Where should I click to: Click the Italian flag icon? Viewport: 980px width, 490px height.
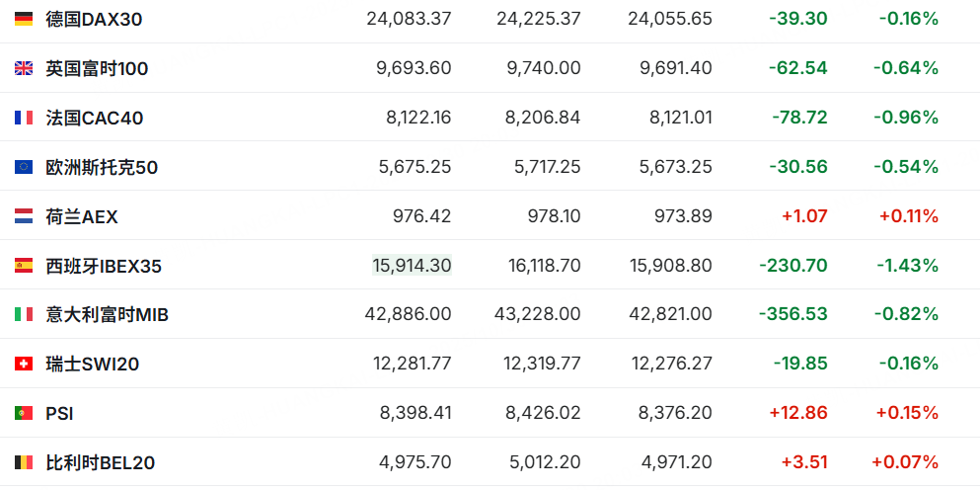[x=24, y=314]
